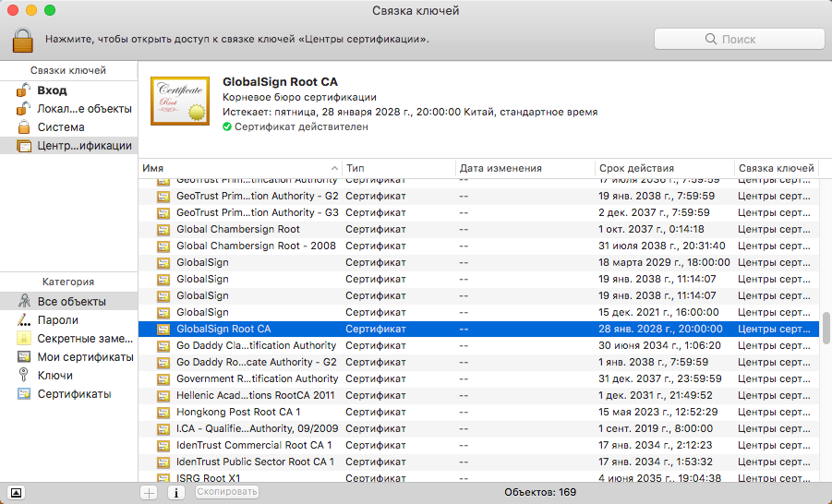This screenshot has height=504, width=832.
Task: Select the Hellenic Acad...tions RootCA 2011 certificate
Action: pyautogui.click(x=478, y=395)
